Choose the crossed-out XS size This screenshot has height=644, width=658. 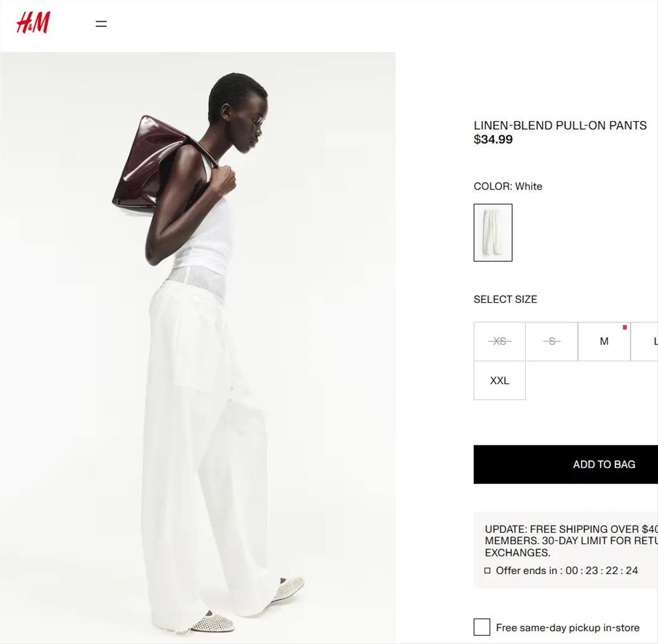tap(500, 341)
